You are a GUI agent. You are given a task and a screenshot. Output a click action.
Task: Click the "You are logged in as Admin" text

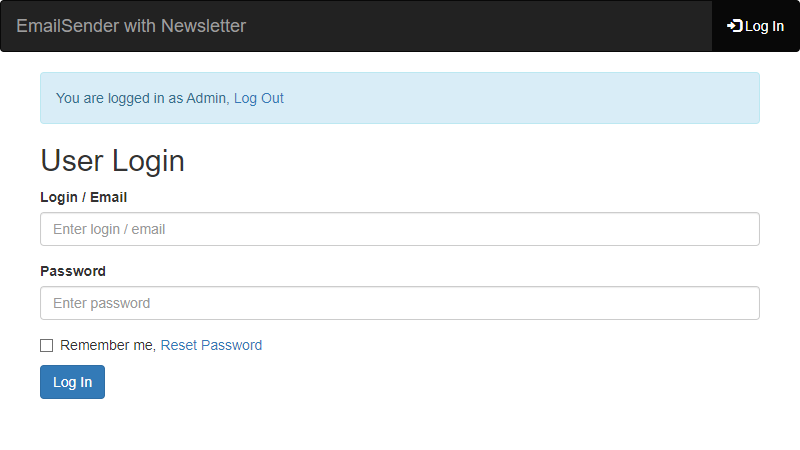141,98
